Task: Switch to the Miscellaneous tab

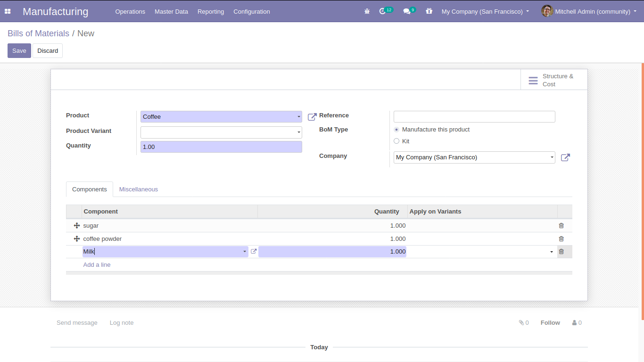Action: (138, 189)
